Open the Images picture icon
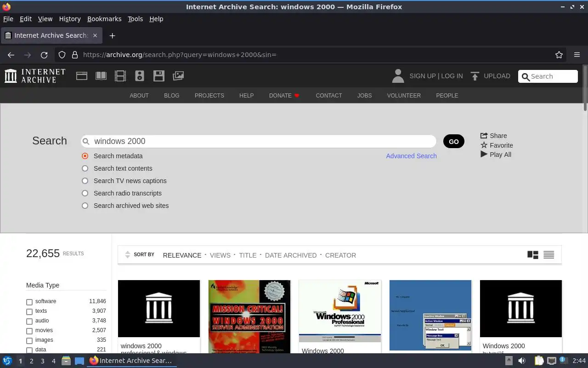The width and height of the screenshot is (588, 368). tap(178, 76)
